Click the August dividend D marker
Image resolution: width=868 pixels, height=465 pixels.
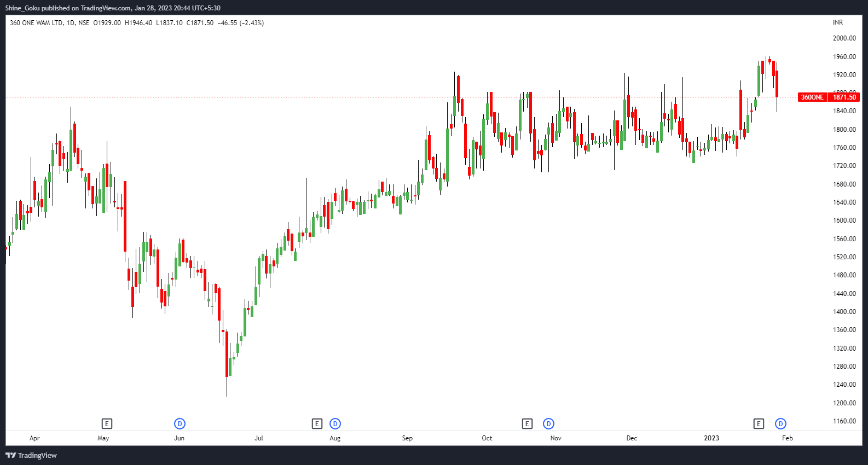[x=335, y=423]
